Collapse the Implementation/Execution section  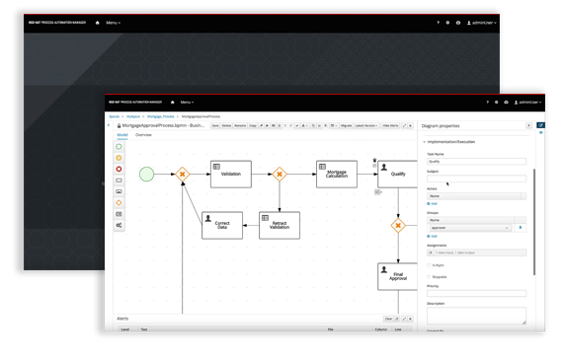coord(424,142)
